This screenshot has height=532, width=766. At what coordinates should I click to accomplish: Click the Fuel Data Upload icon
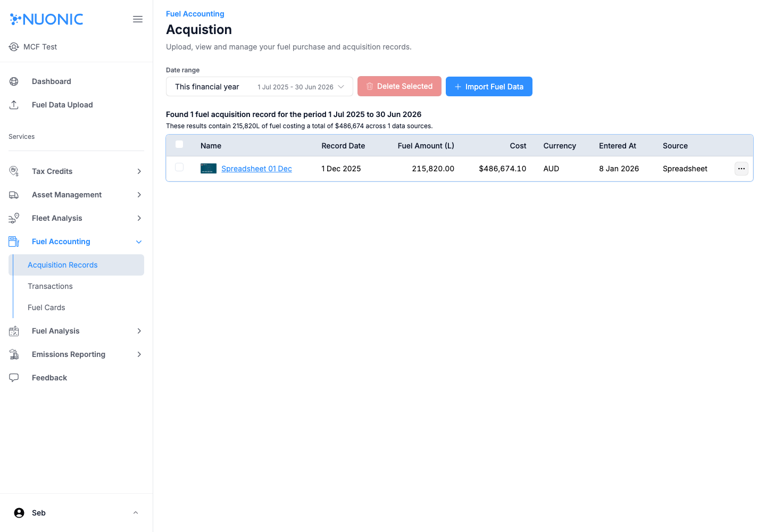click(13, 104)
